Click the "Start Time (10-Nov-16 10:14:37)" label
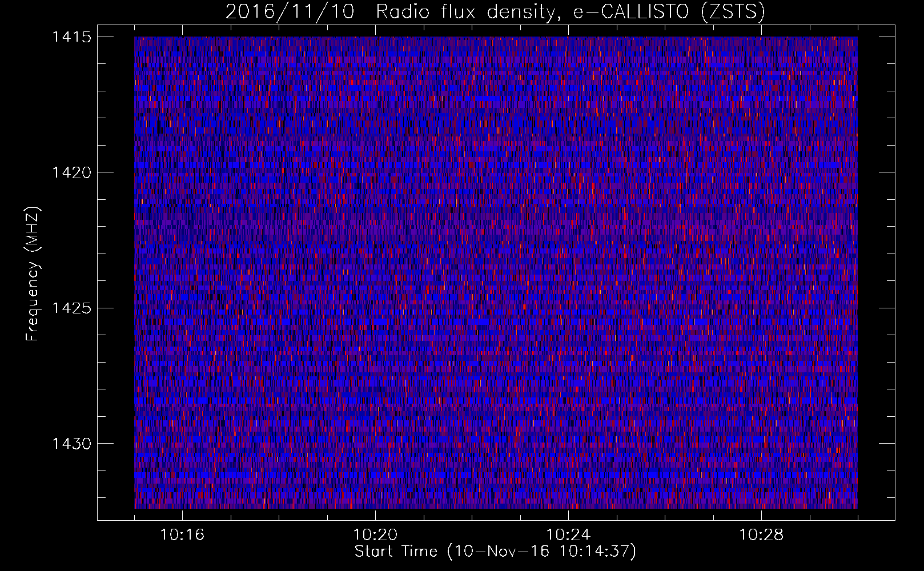 [x=495, y=552]
